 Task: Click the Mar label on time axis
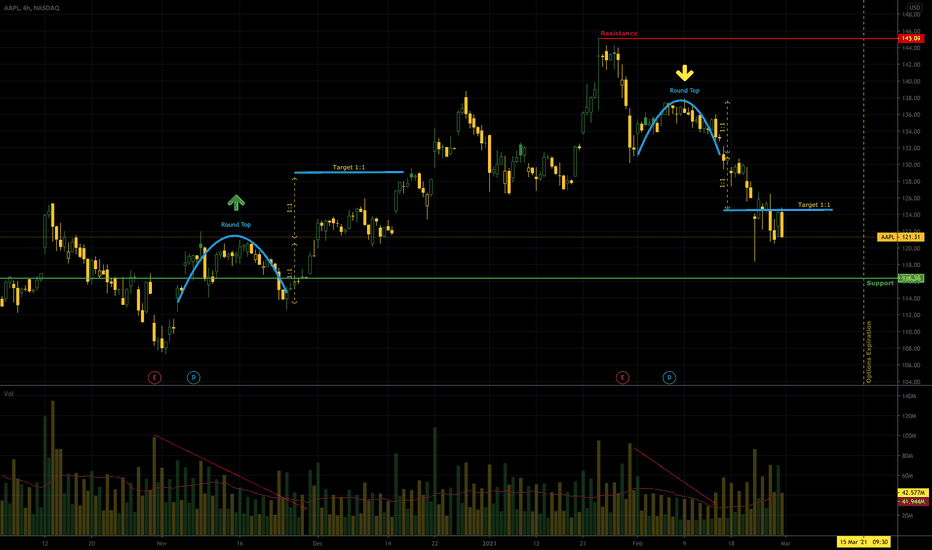tap(785, 543)
